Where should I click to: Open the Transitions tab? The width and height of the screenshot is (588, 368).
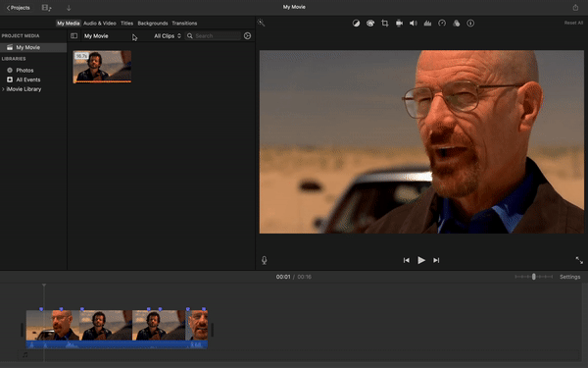point(184,24)
